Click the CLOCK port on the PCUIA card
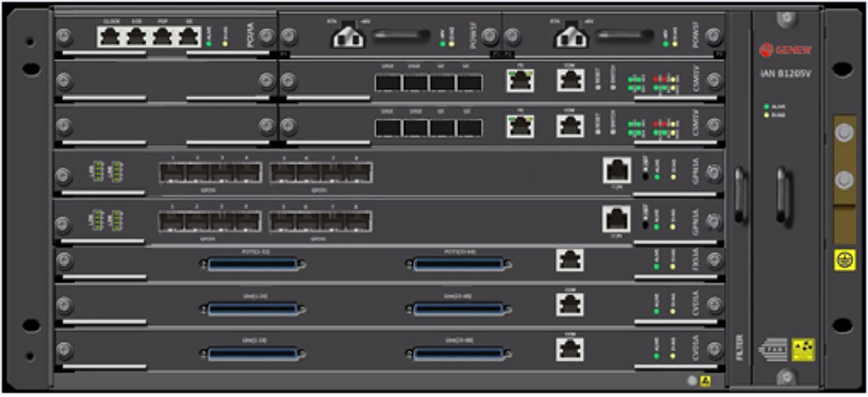 click(x=110, y=37)
